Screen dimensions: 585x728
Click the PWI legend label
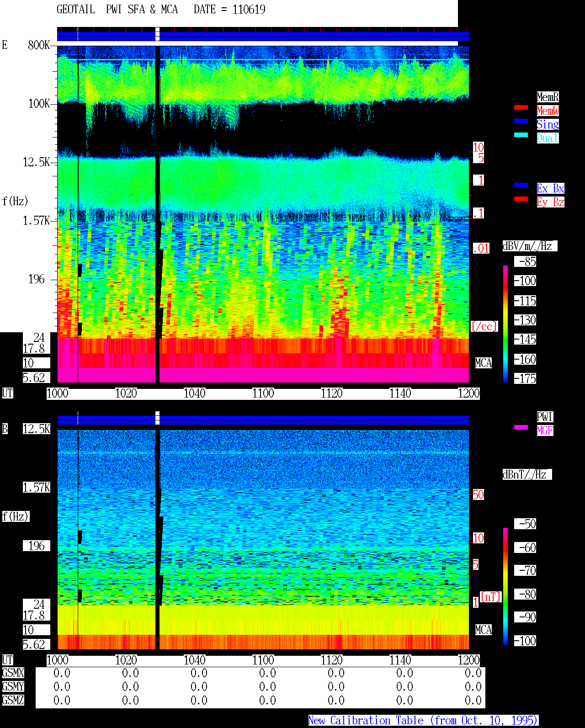545,417
